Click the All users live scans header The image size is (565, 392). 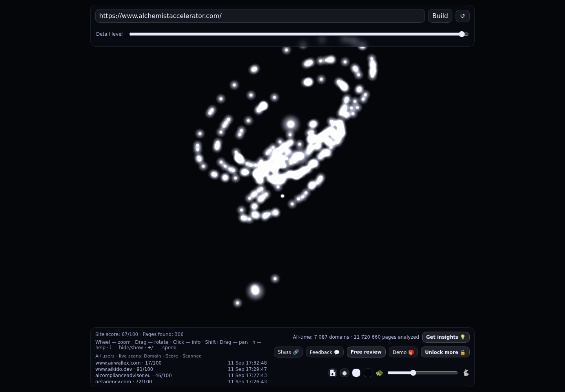pyautogui.click(x=148, y=356)
